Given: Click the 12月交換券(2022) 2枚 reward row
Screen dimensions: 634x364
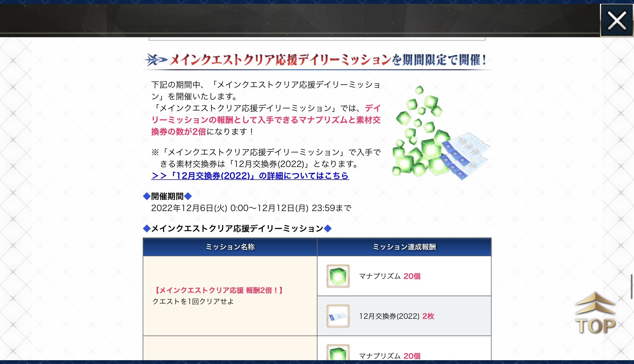Looking at the screenshot, I should tap(396, 316).
